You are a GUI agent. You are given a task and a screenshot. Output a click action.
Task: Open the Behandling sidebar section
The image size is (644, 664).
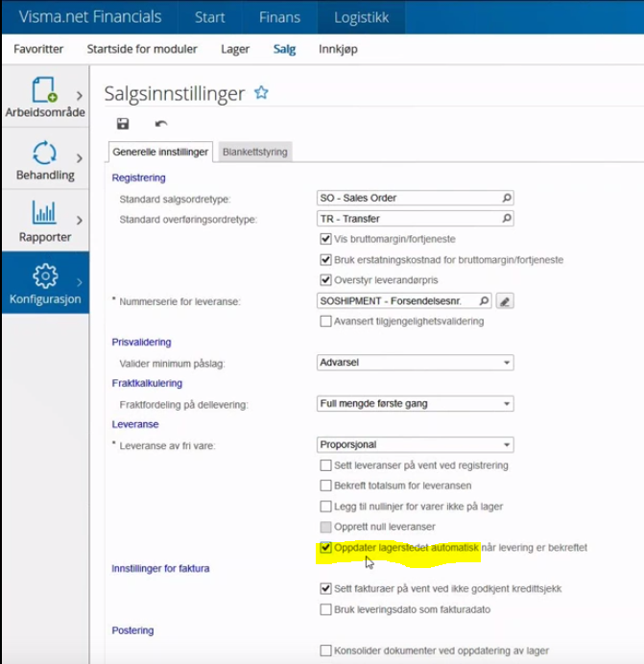45,161
